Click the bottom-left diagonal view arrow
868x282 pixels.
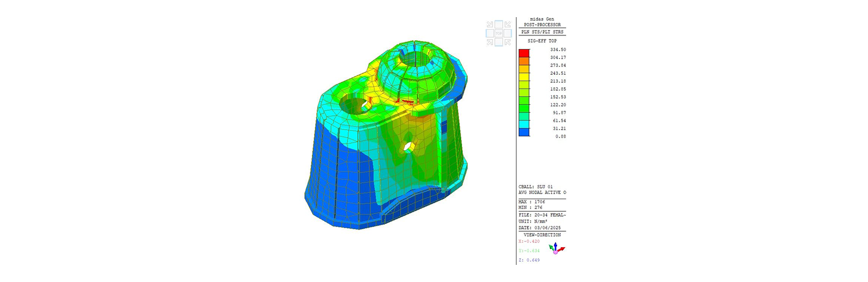(x=490, y=42)
